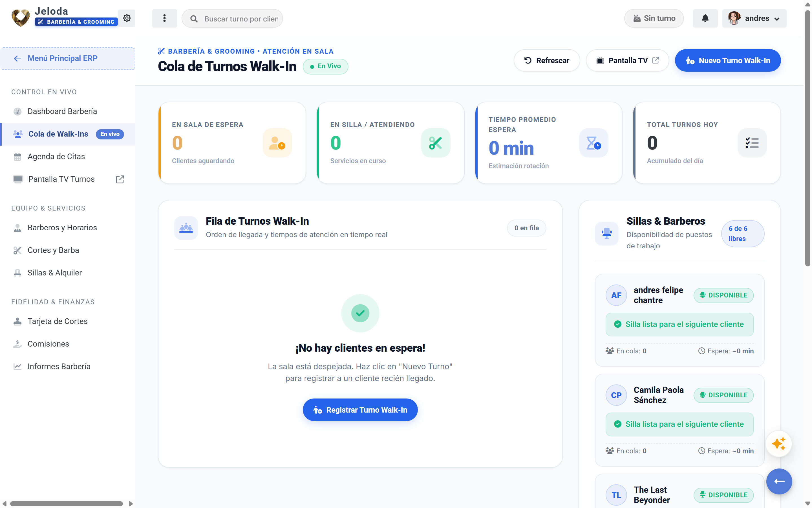Click the "¡No hay clientes en espera!" heading
Viewport: 812px width, 508px height.
(360, 348)
